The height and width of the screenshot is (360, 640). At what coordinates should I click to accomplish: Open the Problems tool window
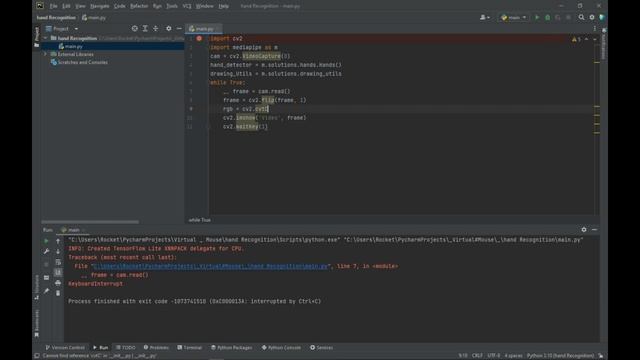[156, 348]
